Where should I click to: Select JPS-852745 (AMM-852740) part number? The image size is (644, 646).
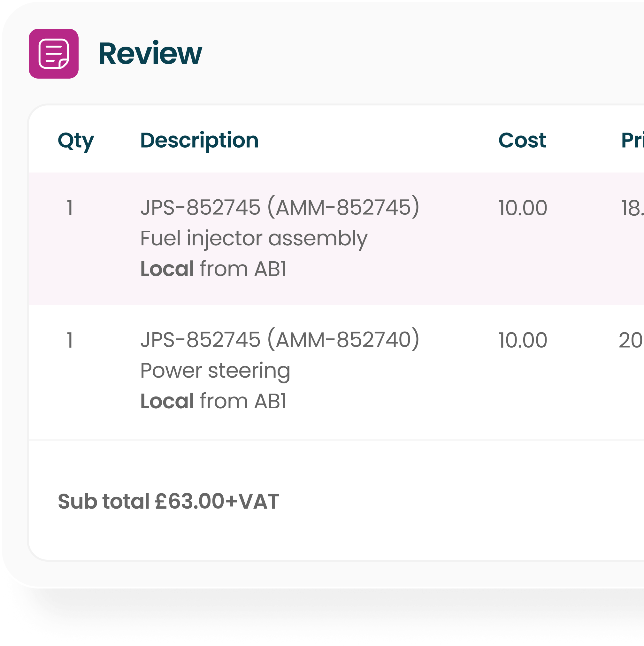(x=280, y=339)
